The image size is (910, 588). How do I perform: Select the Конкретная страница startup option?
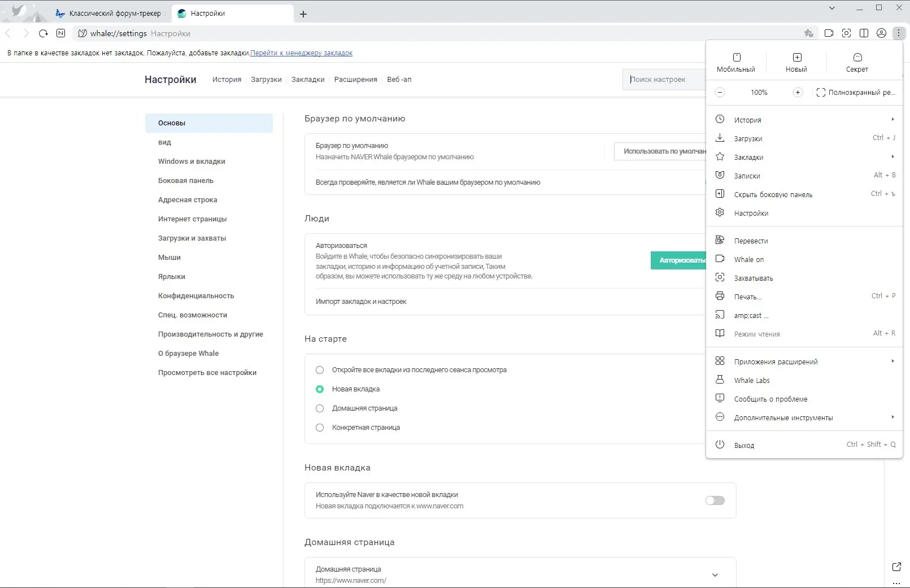point(320,428)
